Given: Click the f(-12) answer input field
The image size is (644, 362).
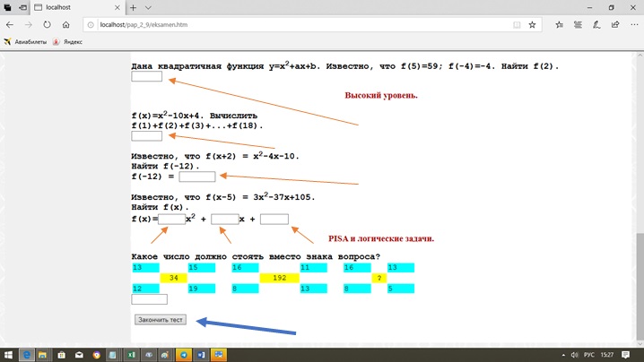Looking at the screenshot, I should [x=196, y=177].
